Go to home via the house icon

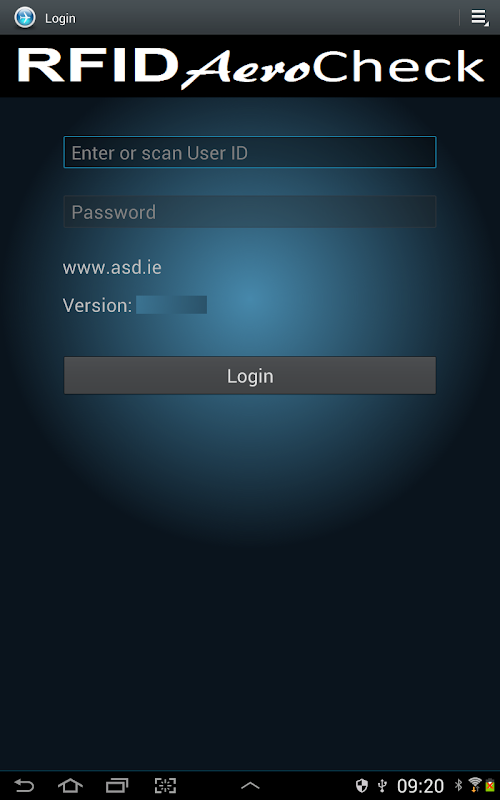click(70, 785)
